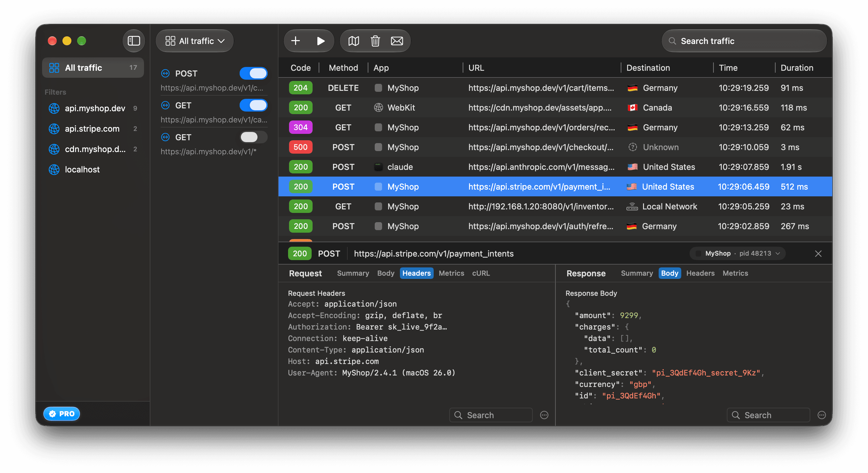
Task: Sort by Code column header
Action: [300, 68]
